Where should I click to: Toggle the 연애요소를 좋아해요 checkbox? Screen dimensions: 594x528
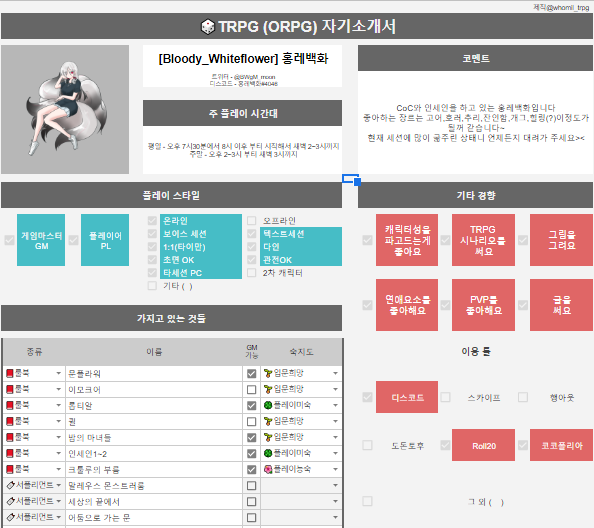pos(367,305)
